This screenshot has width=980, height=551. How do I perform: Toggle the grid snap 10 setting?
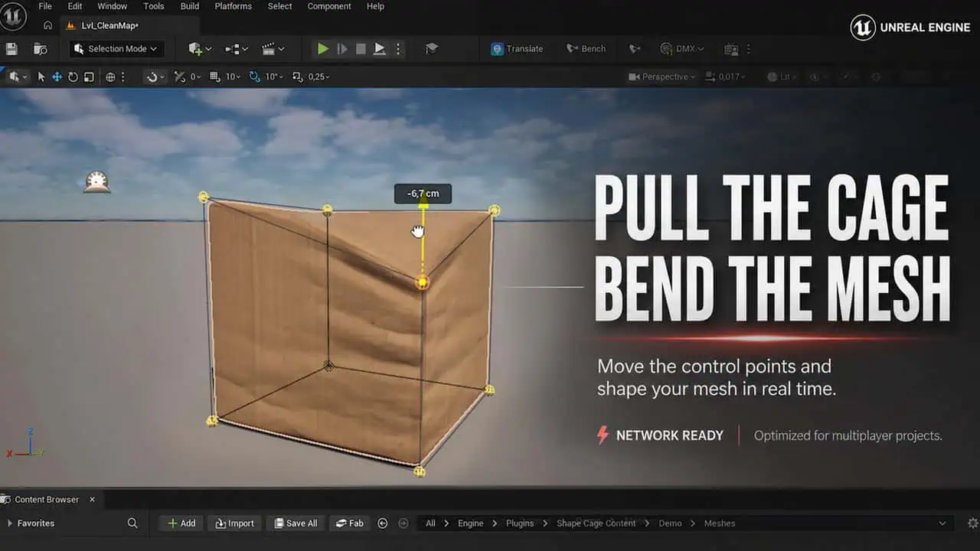225,77
